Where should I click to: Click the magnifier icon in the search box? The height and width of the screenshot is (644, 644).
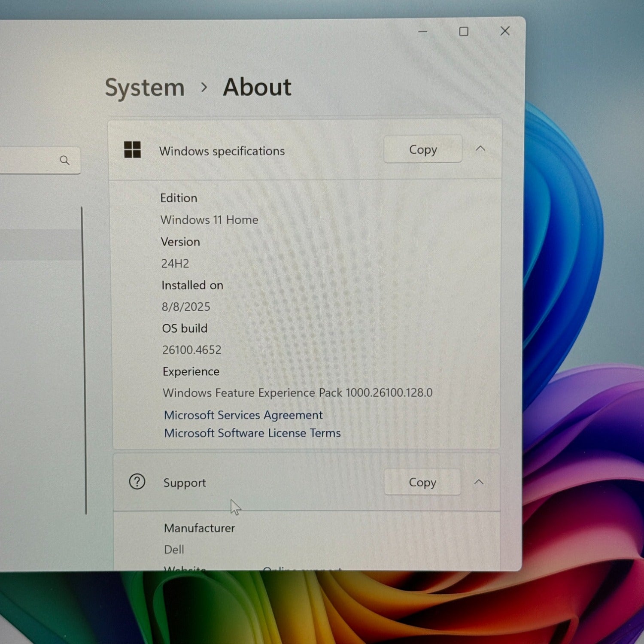point(65,160)
